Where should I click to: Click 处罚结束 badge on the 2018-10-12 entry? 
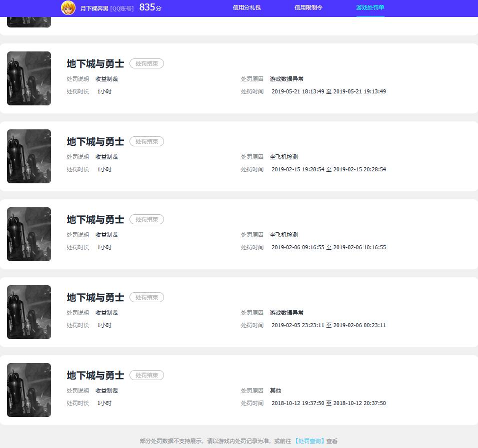[146, 375]
